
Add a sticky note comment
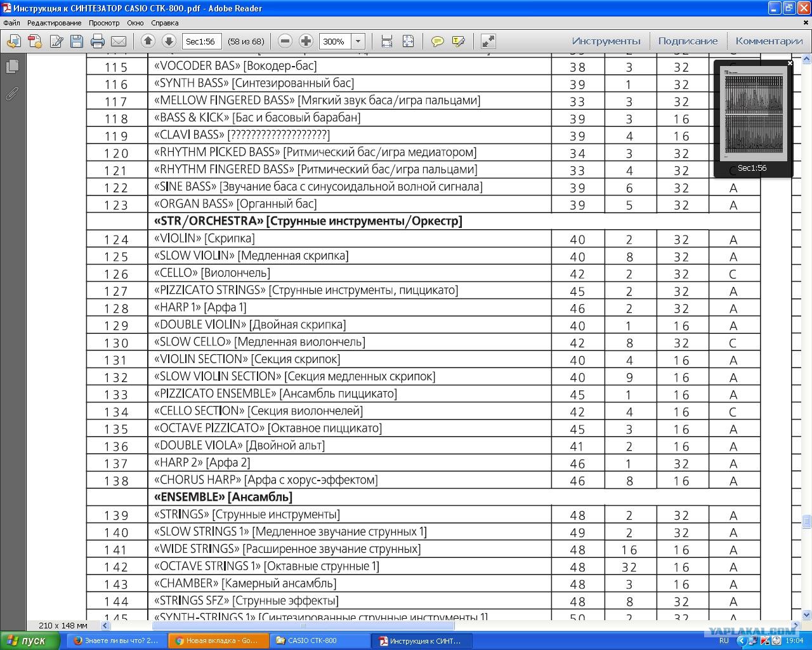coord(437,41)
